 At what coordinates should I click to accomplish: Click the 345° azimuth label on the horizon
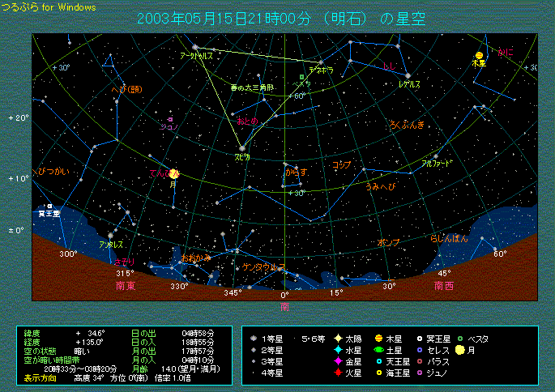[233, 293]
